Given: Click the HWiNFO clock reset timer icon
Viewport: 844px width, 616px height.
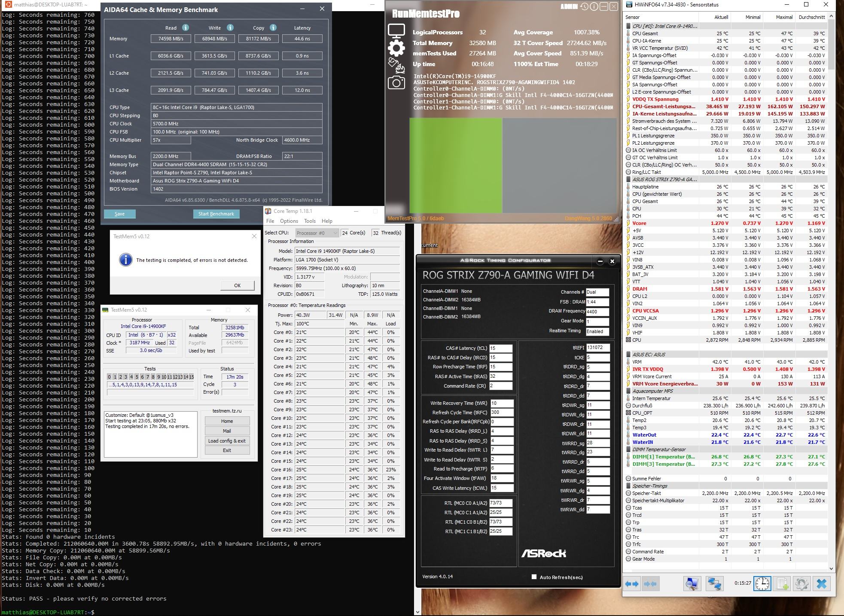Looking at the screenshot, I should pos(762,584).
